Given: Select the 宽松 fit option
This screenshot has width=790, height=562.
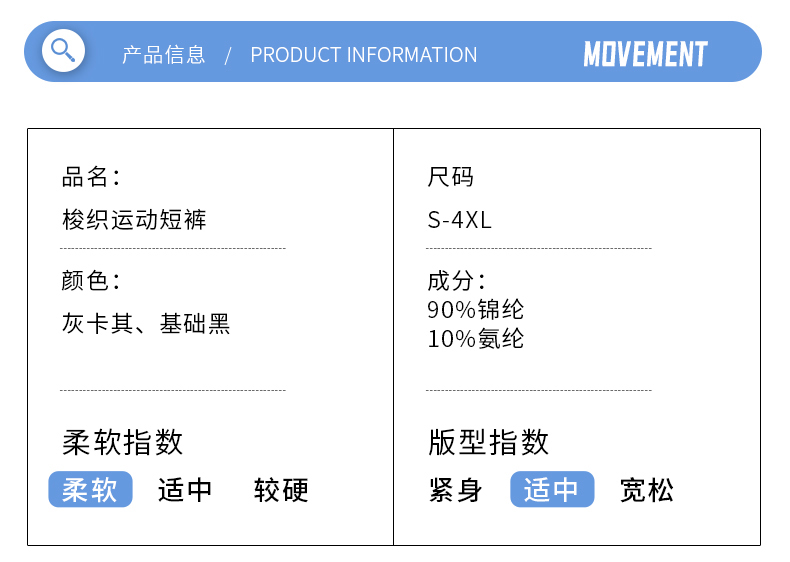Looking at the screenshot, I should 647,490.
